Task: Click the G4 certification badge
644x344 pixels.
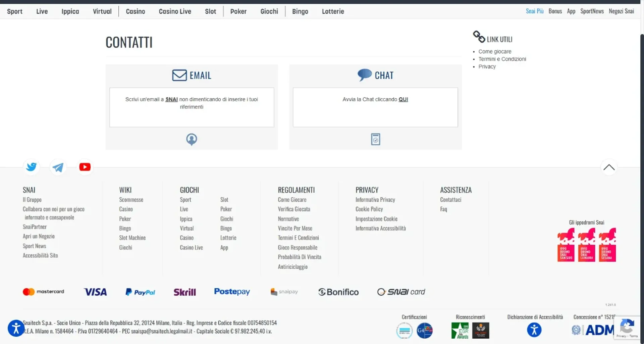Action: 424,331
